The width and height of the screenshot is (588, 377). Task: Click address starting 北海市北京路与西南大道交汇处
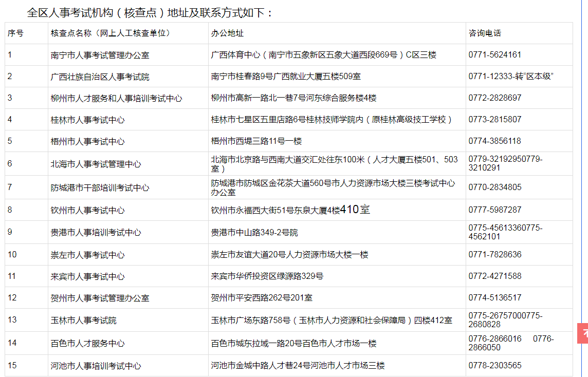[334, 164]
